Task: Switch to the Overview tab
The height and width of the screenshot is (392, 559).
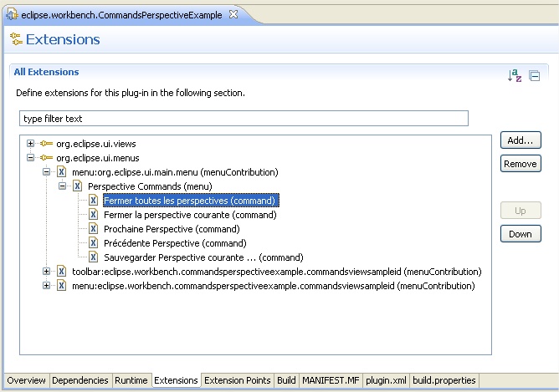Action: point(27,380)
